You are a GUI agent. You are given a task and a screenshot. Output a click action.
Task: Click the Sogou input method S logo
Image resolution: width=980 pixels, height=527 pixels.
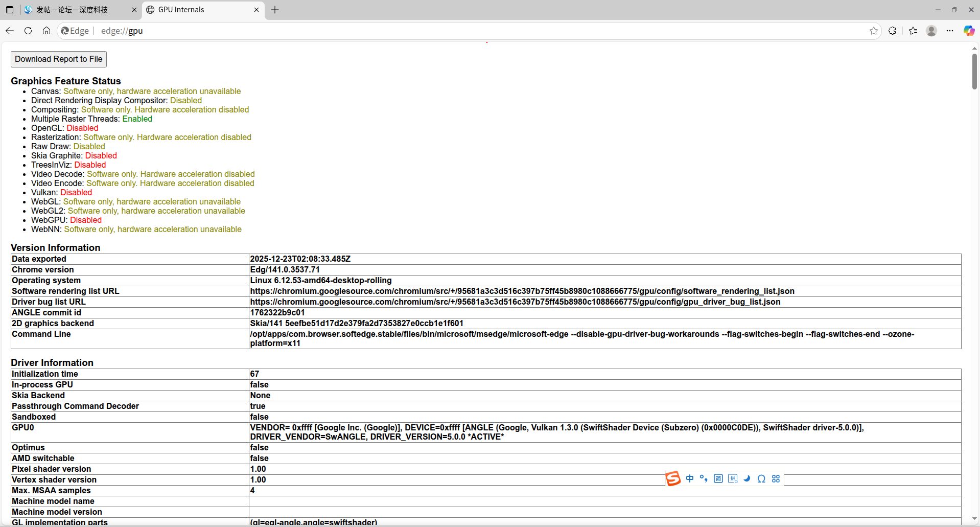673,478
